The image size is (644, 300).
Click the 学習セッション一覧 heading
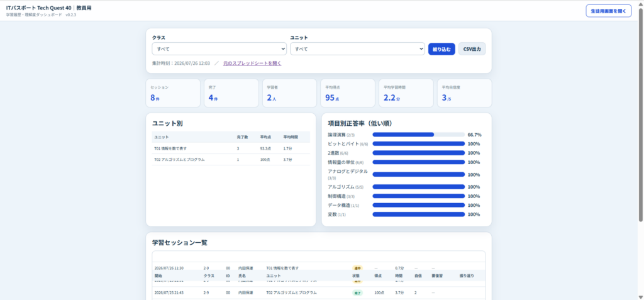click(179, 243)
